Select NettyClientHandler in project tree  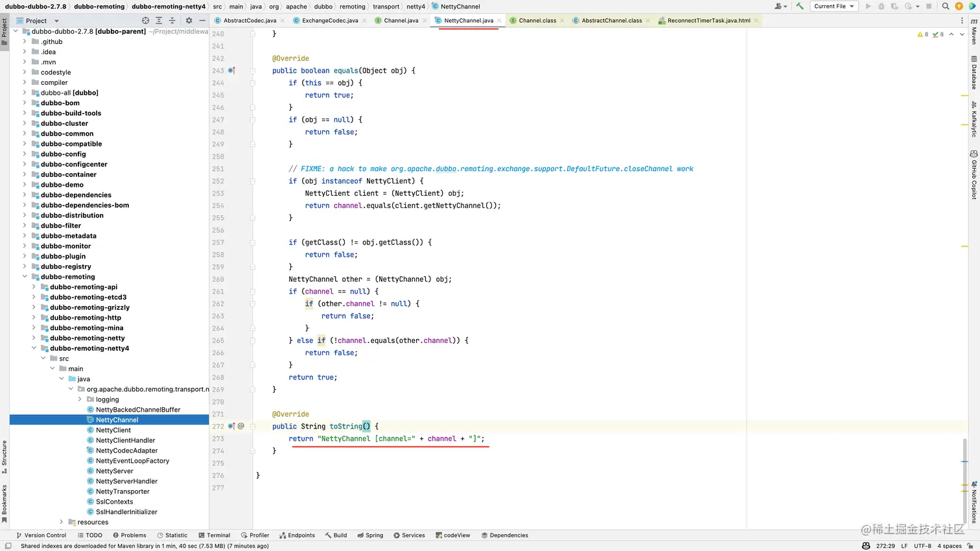[x=125, y=440]
